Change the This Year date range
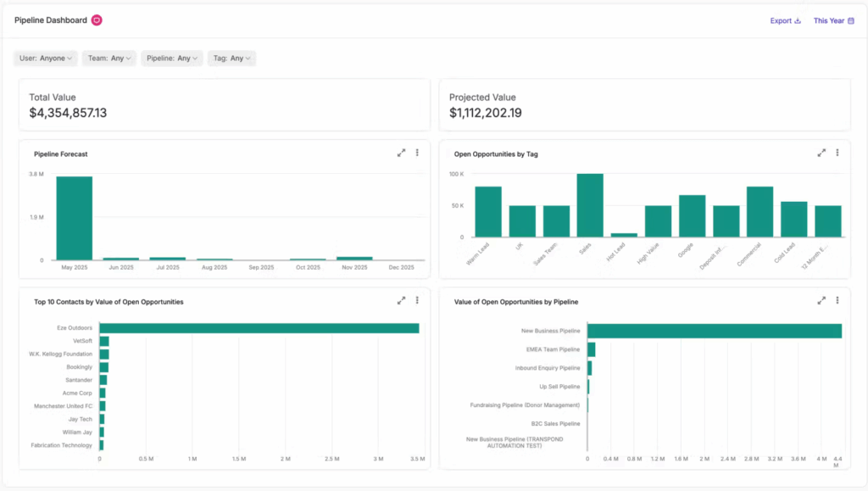The height and width of the screenshot is (491, 868). coord(833,21)
